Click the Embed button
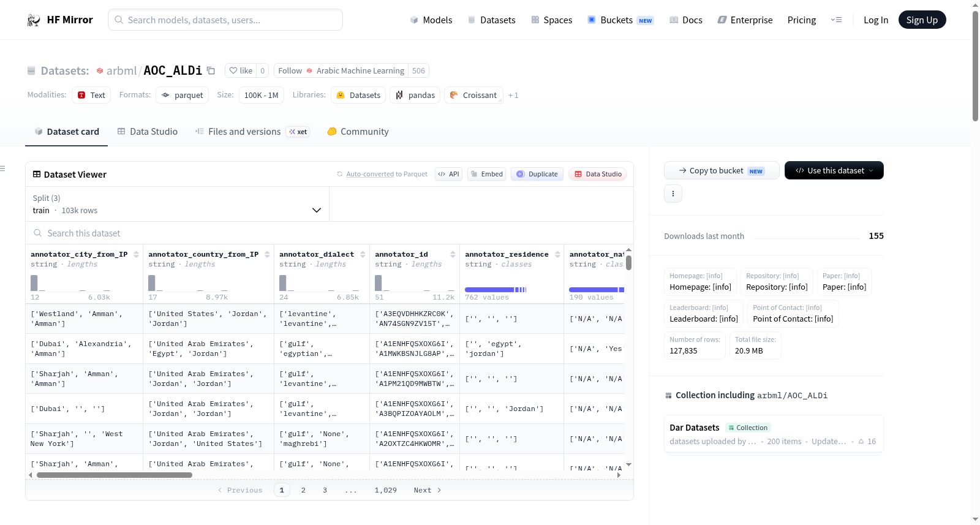Screen dimensions: 980x525 tap(486, 174)
